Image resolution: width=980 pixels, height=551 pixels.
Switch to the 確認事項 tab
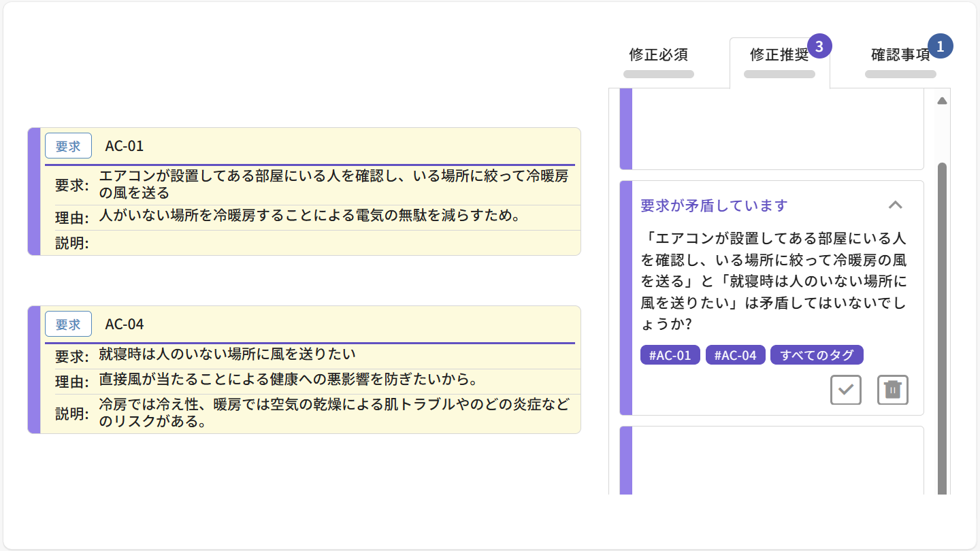(x=900, y=56)
